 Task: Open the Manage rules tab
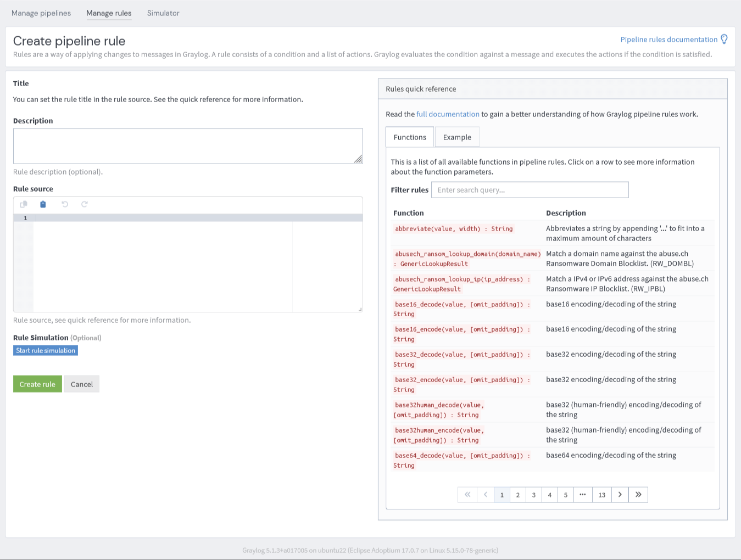tap(109, 13)
